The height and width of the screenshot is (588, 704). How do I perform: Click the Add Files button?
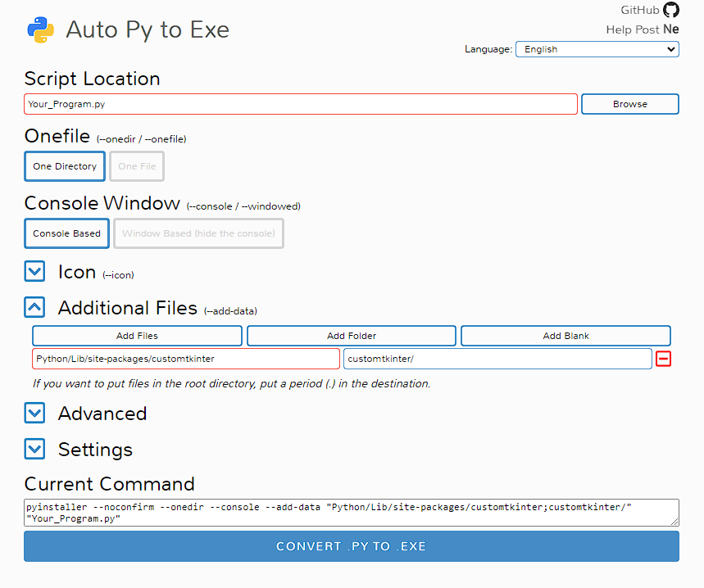[x=137, y=336]
